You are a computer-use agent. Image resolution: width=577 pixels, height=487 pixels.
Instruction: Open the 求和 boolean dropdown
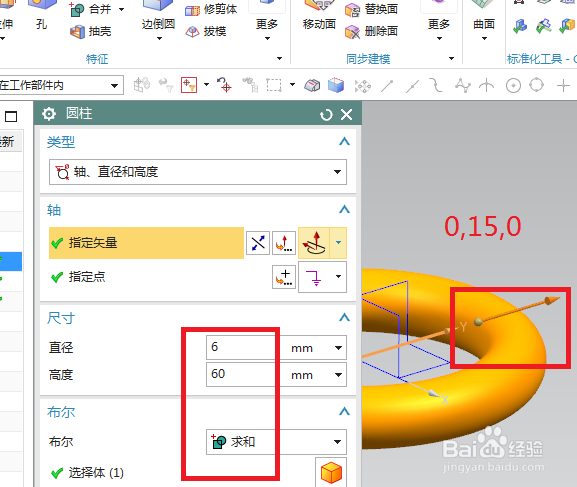click(x=276, y=442)
